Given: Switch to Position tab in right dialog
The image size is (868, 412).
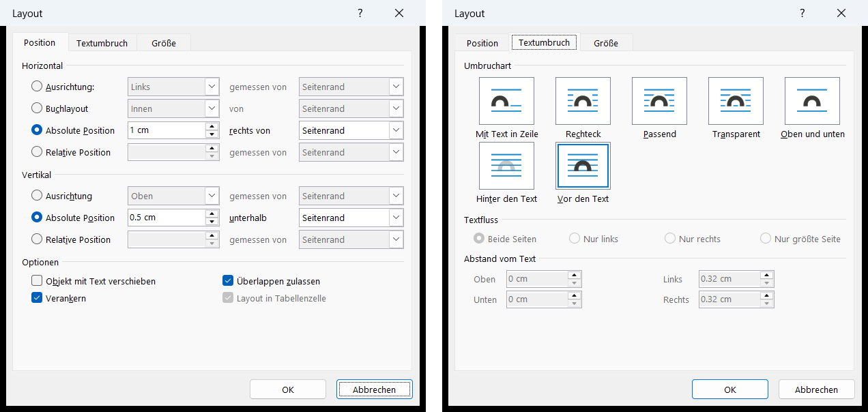Looking at the screenshot, I should point(482,43).
